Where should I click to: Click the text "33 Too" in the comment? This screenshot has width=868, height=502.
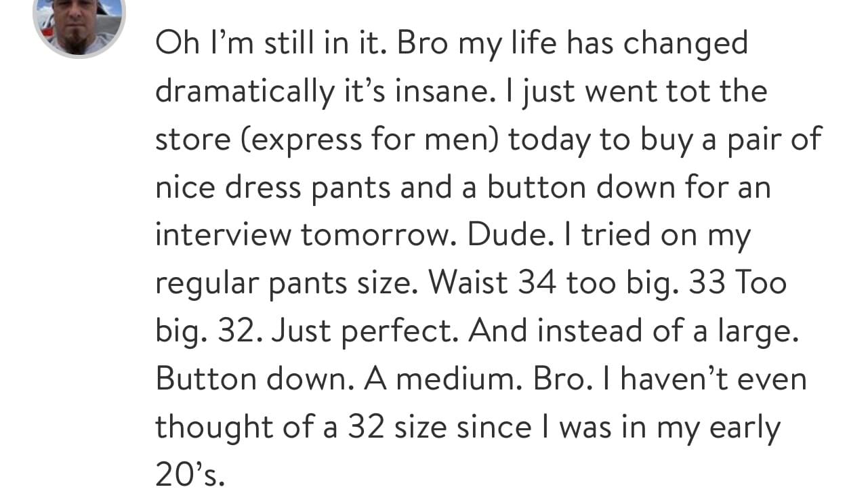click(x=737, y=283)
